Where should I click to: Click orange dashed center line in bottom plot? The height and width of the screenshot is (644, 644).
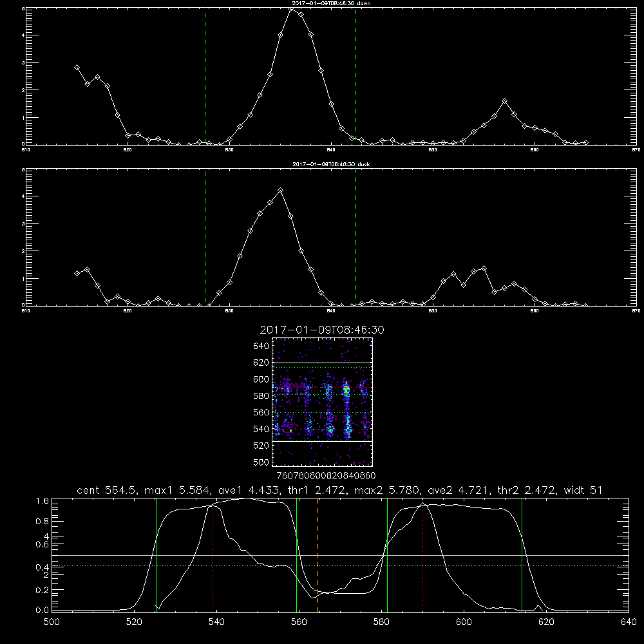click(x=318, y=555)
